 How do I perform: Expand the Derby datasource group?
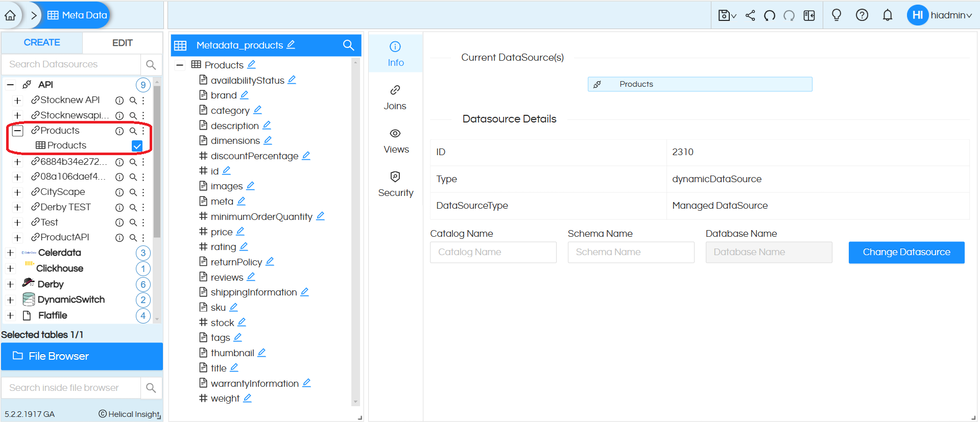click(10, 285)
